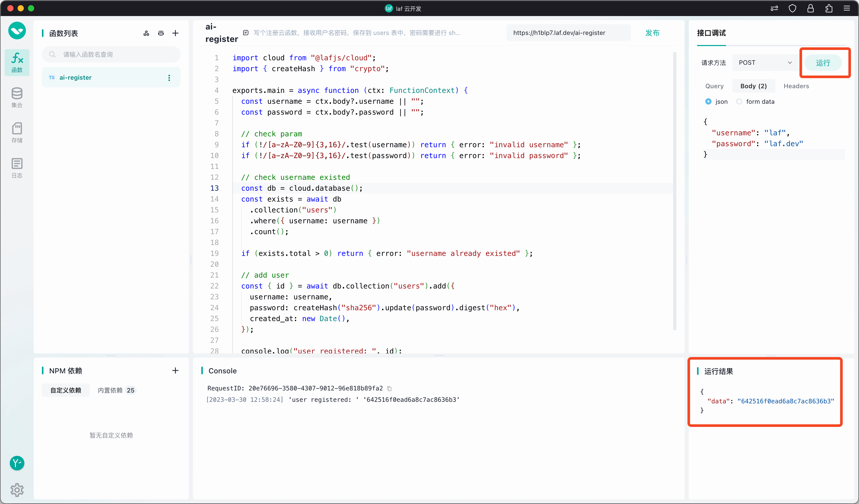Viewport: 859px width, 504px height.
Task: Open the 存储 storage sidebar icon
Action: (17, 132)
